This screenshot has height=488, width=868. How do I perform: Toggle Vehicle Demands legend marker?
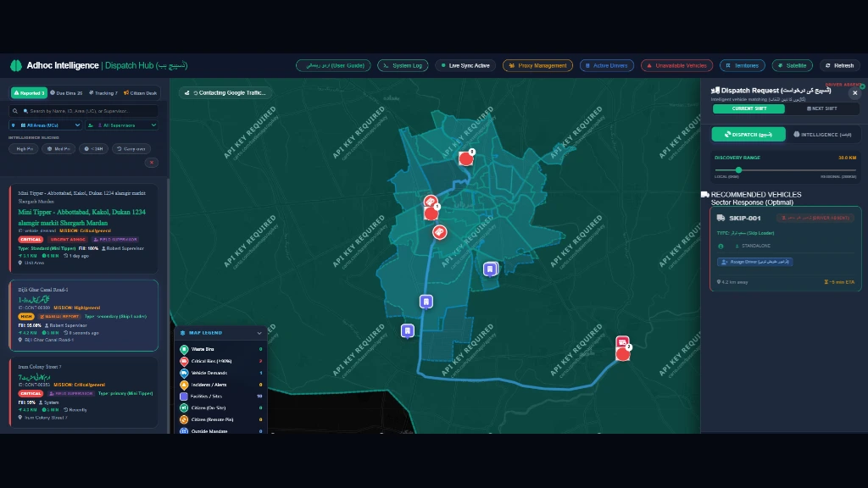184,373
